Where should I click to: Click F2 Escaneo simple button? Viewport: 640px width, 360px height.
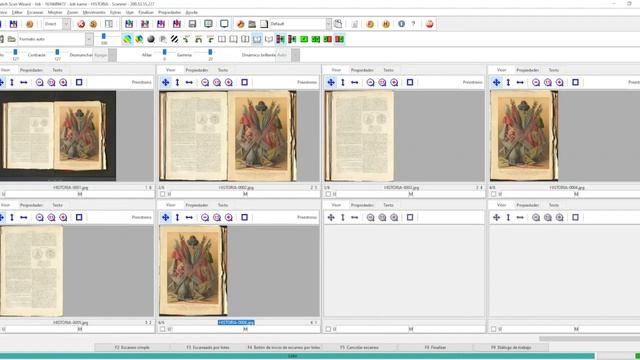coord(132,347)
